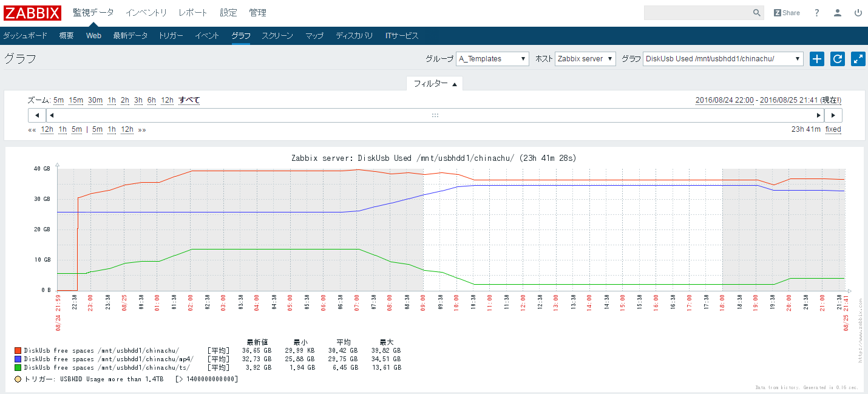Select the すべて zoom range link
Screen dimensions: 868x394
(x=189, y=100)
